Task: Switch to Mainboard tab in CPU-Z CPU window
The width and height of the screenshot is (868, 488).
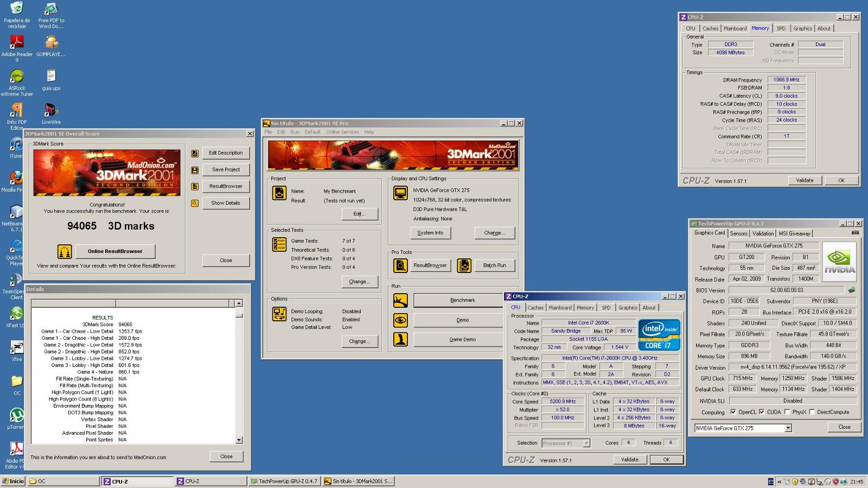Action: (560, 308)
